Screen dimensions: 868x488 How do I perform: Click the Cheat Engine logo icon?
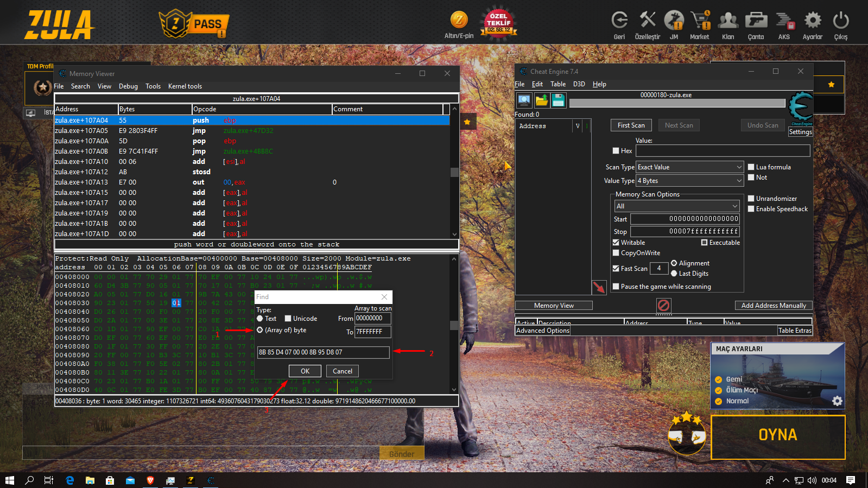click(801, 107)
